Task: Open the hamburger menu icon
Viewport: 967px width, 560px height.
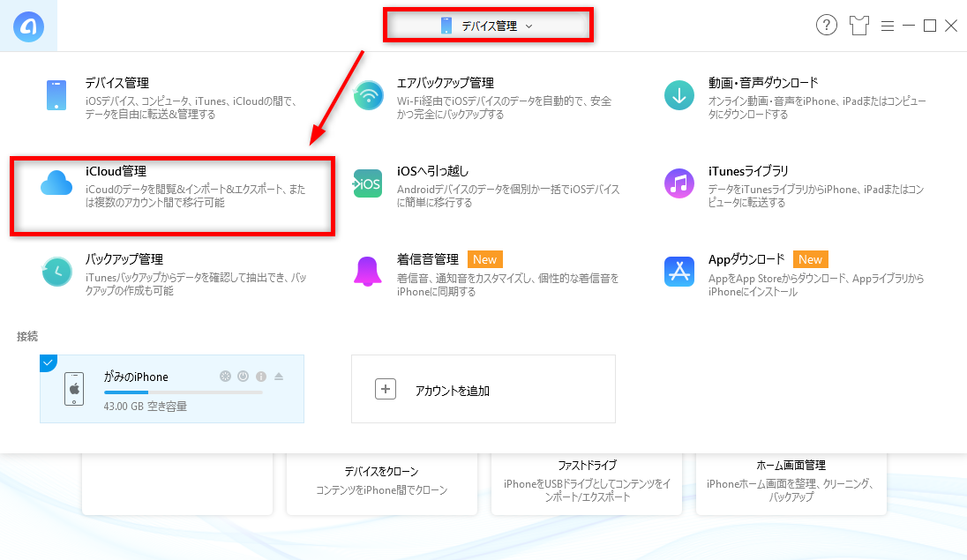Action: coord(888,26)
